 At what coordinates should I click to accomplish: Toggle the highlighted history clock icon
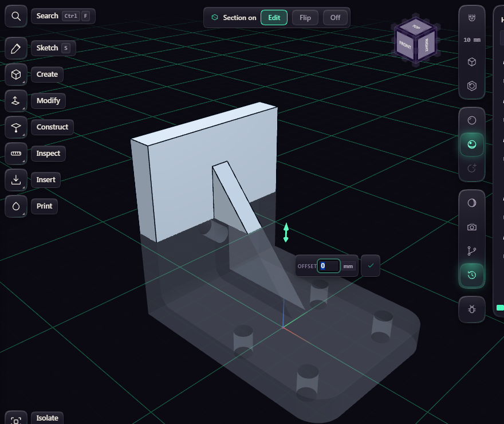point(471,275)
